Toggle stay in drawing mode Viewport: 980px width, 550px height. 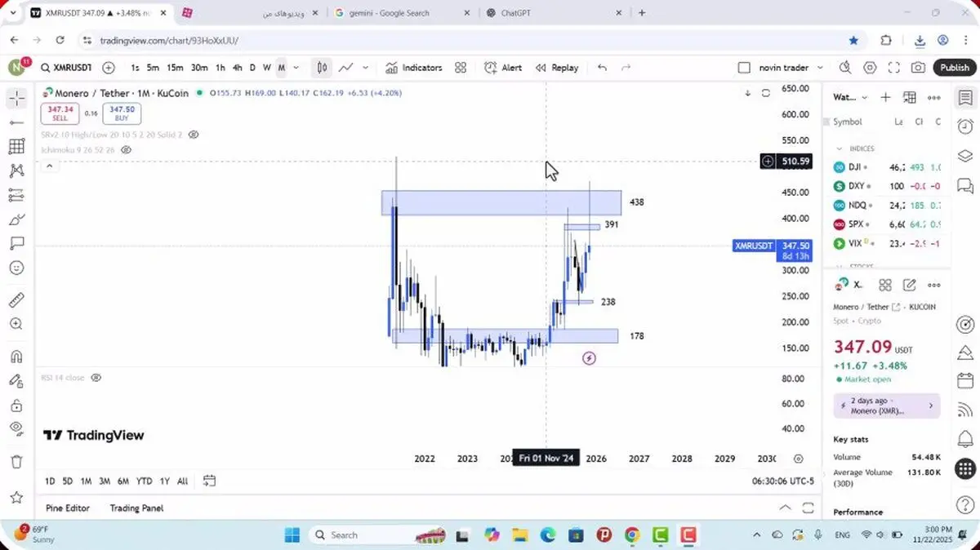click(x=16, y=380)
